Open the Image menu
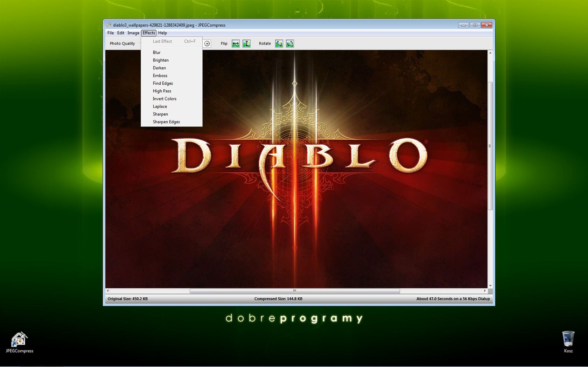The image size is (588, 367). (133, 33)
